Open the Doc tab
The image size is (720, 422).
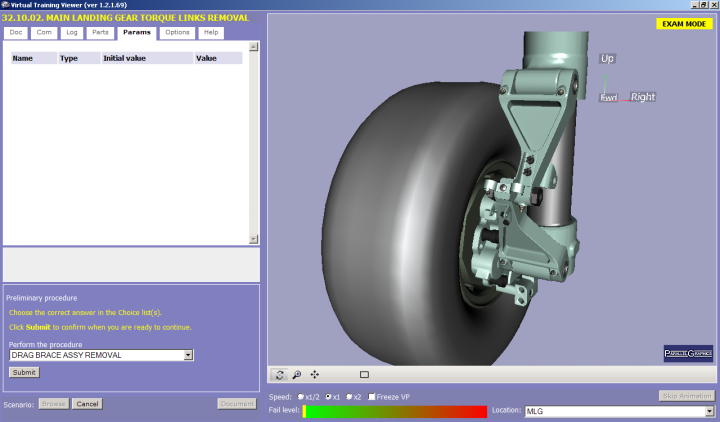click(15, 32)
